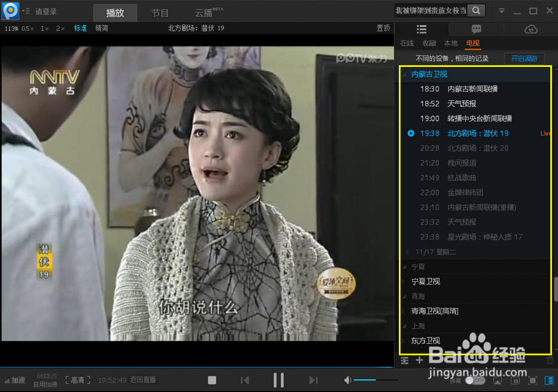This screenshot has height=392, width=558.
Task: Open the 高清 quality selector
Action: [x=78, y=380]
